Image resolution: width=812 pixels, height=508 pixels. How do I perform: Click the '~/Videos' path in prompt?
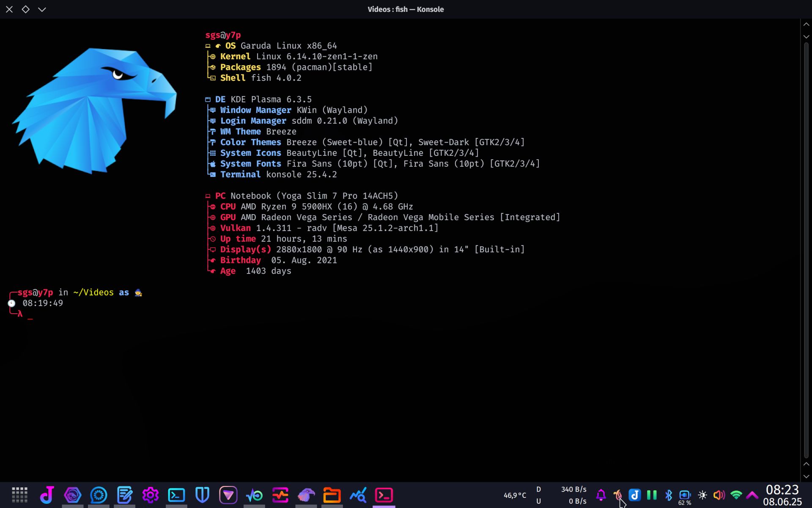pyautogui.click(x=93, y=293)
